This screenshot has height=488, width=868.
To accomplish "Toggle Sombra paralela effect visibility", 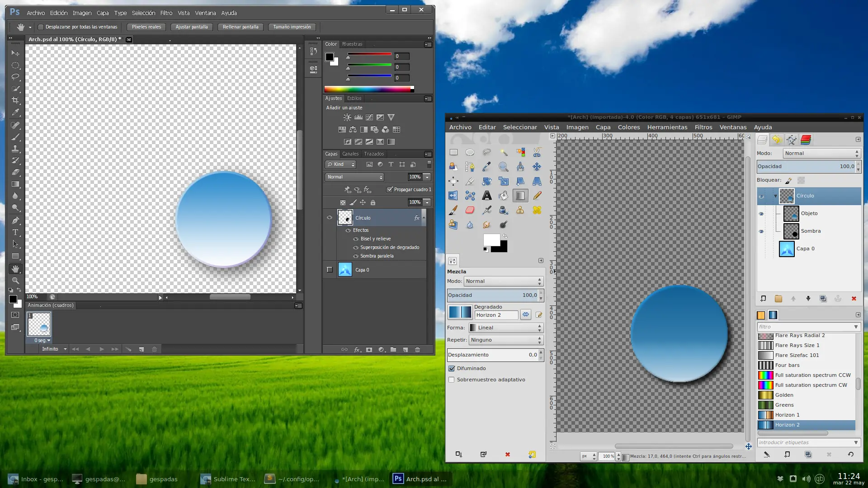I will tap(356, 256).
